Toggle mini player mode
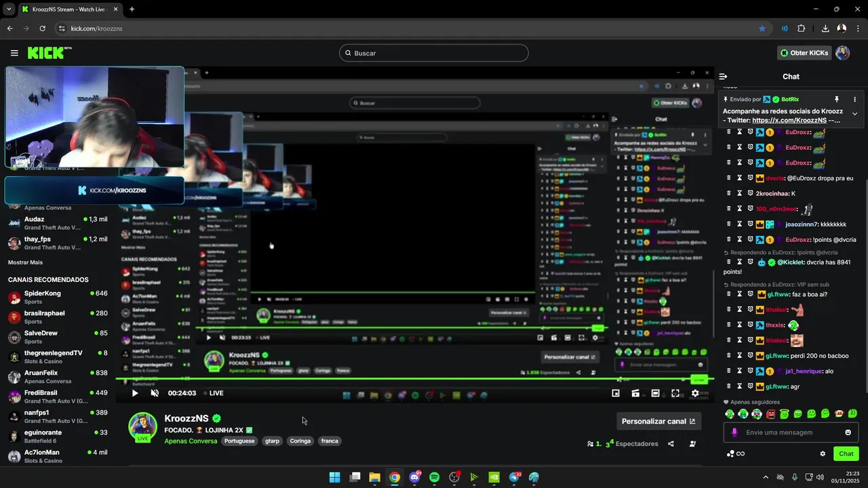Image resolution: width=868 pixels, height=488 pixels. [x=616, y=393]
